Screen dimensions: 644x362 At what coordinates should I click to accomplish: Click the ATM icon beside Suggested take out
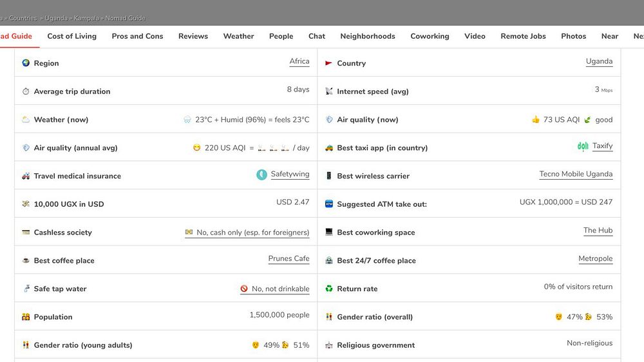click(329, 204)
